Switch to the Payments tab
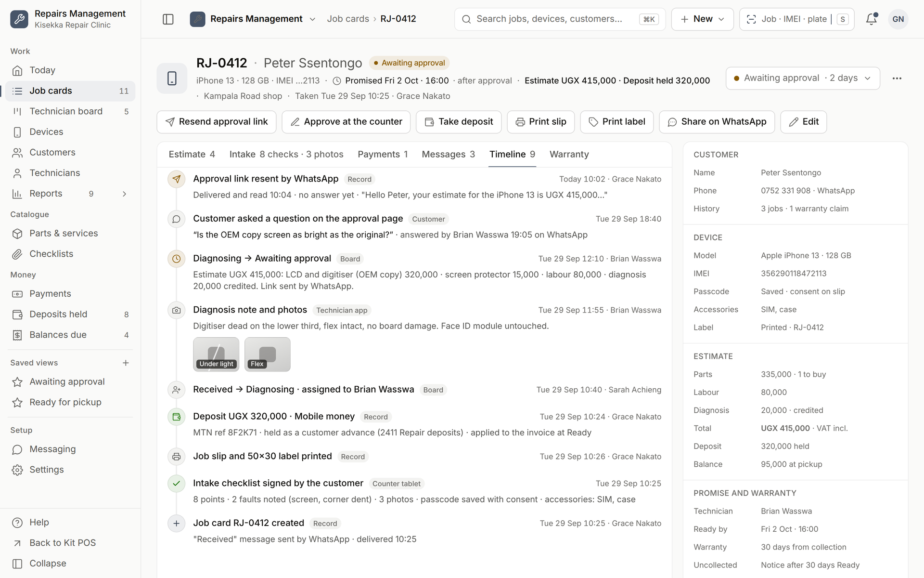The height and width of the screenshot is (578, 924). (x=383, y=154)
